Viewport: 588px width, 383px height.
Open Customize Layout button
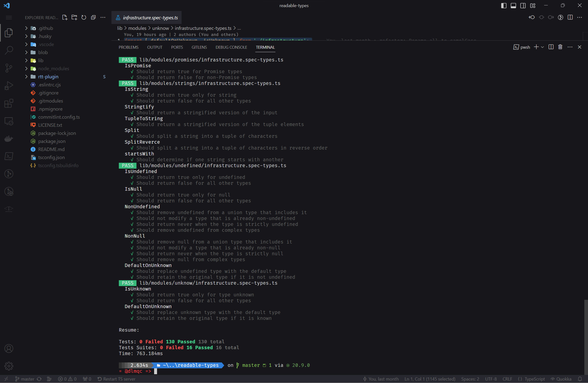click(533, 5)
